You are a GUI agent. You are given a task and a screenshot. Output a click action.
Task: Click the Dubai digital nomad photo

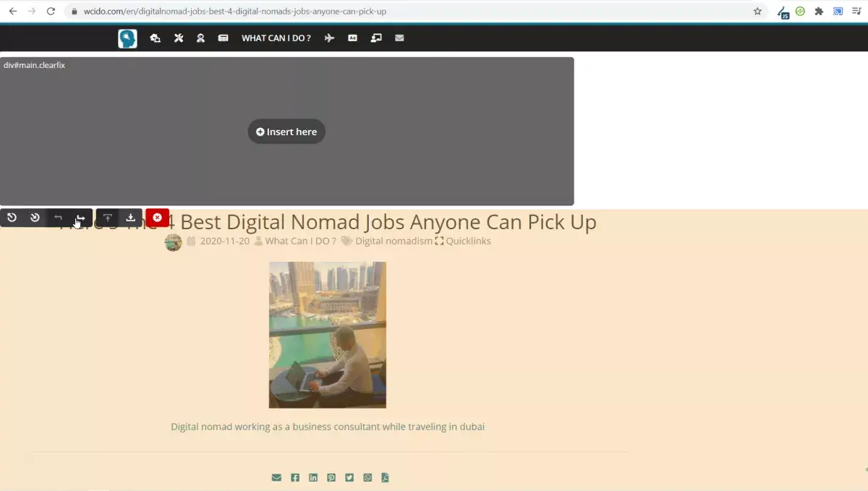(x=327, y=335)
